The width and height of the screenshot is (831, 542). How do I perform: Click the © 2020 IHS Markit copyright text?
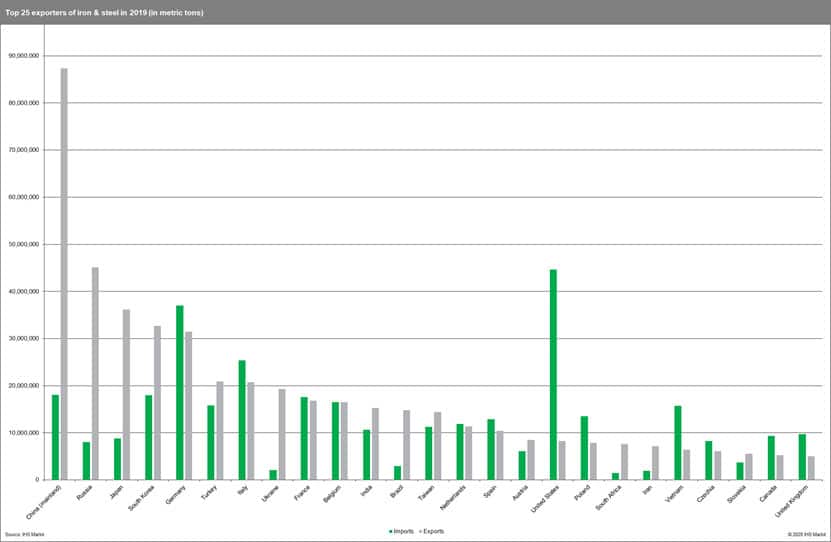[804, 535]
